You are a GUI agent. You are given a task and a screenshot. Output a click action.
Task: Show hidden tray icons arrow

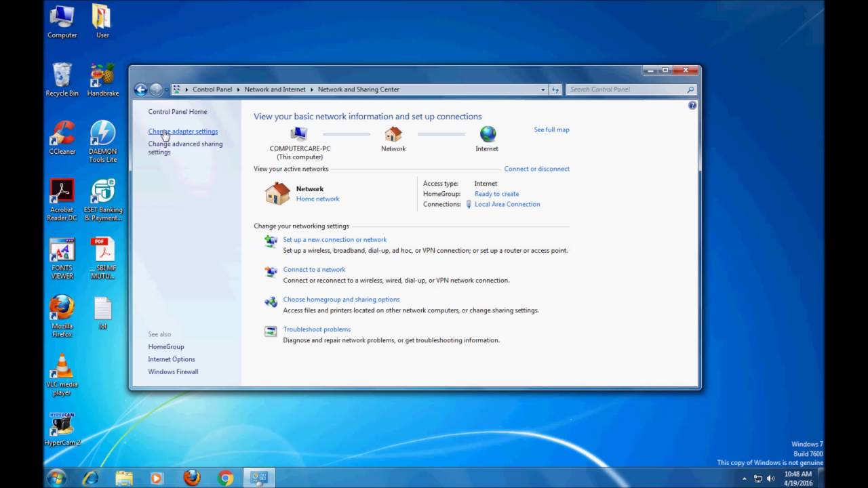[745, 479]
